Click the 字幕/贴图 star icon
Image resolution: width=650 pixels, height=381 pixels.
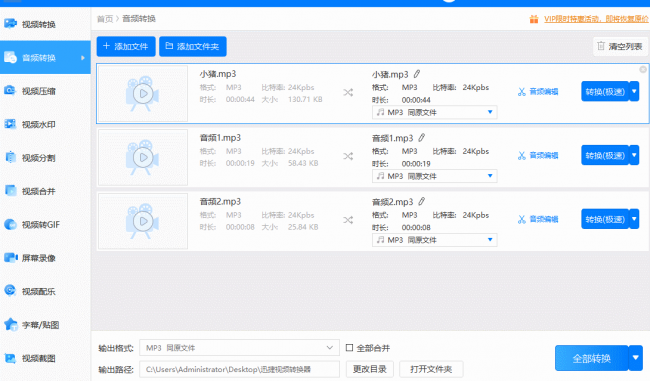click(x=10, y=324)
